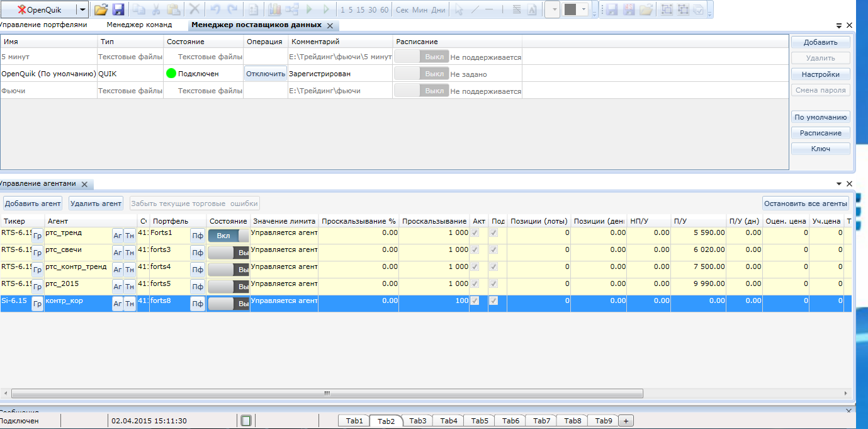The width and height of the screenshot is (868, 429).
Task: Expand the OpenQuik provider dropdown arrow
Action: coord(82,9)
